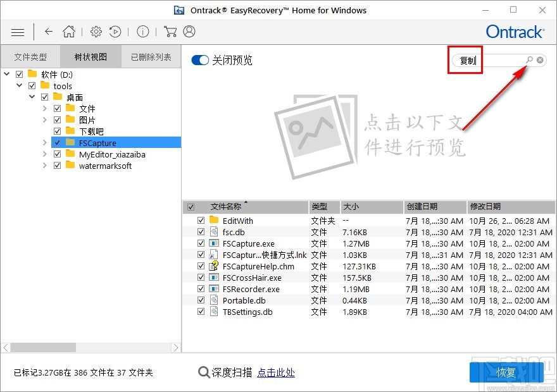Open the 已删除列表 tab
Viewport: 557px width, 392px height.
click(150, 56)
